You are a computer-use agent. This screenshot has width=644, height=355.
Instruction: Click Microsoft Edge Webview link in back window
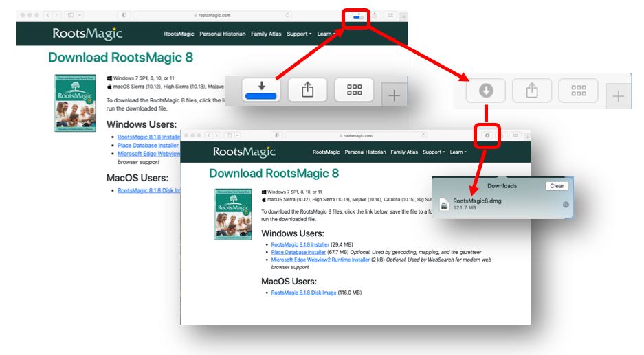click(x=148, y=154)
